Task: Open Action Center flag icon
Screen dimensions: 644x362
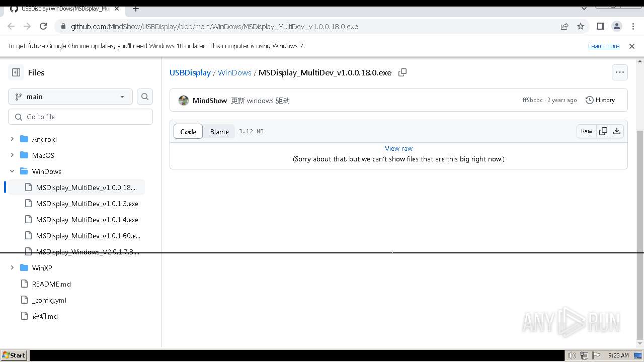Action: click(596, 355)
